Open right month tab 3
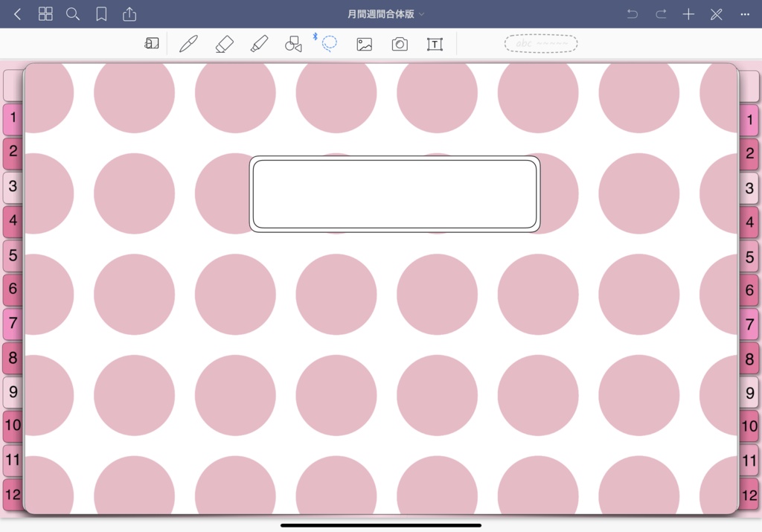Screen dimensions: 762x532 point(749,188)
